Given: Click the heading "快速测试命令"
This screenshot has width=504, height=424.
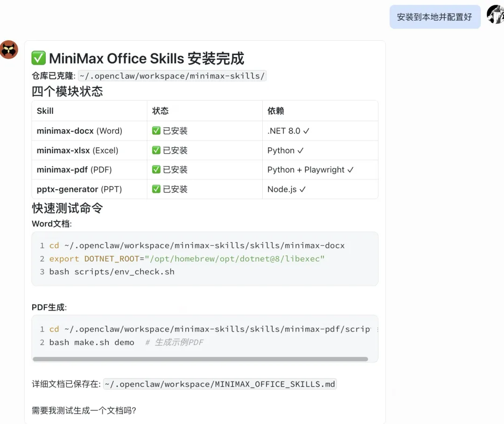Looking at the screenshot, I should click(x=67, y=208).
